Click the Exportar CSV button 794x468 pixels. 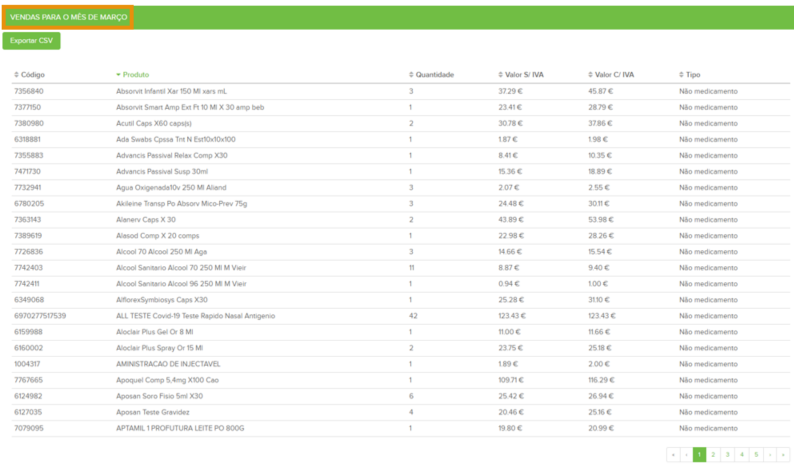coord(31,41)
